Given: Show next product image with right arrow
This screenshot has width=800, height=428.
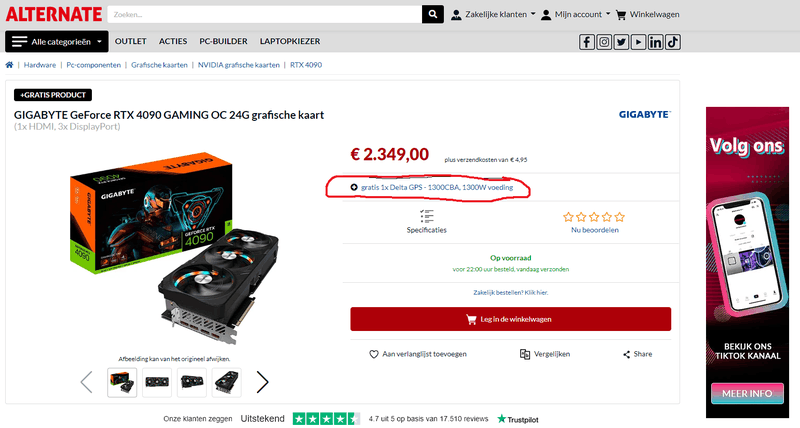Looking at the screenshot, I should point(262,382).
